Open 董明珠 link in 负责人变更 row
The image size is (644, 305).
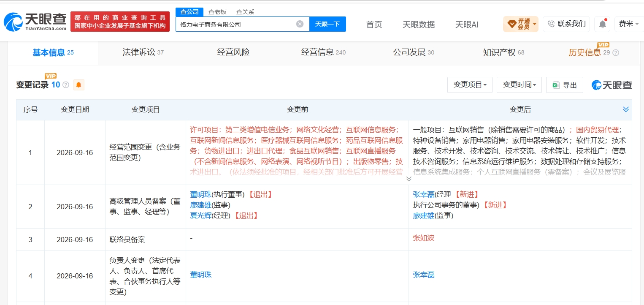(x=200, y=275)
